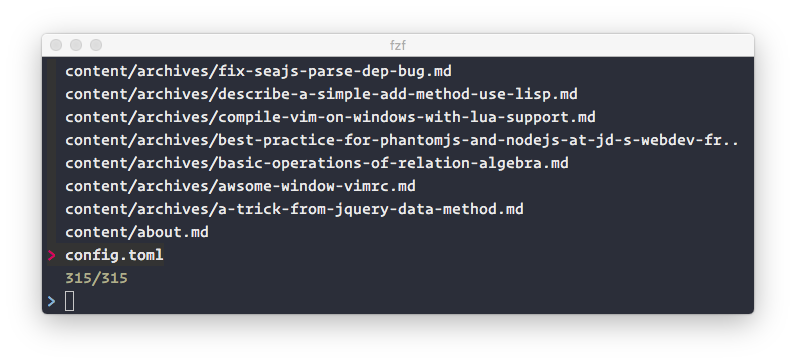The height and width of the screenshot is (364, 796).
Task: Choose awsome-window-vimrc.md file
Action: tap(241, 186)
